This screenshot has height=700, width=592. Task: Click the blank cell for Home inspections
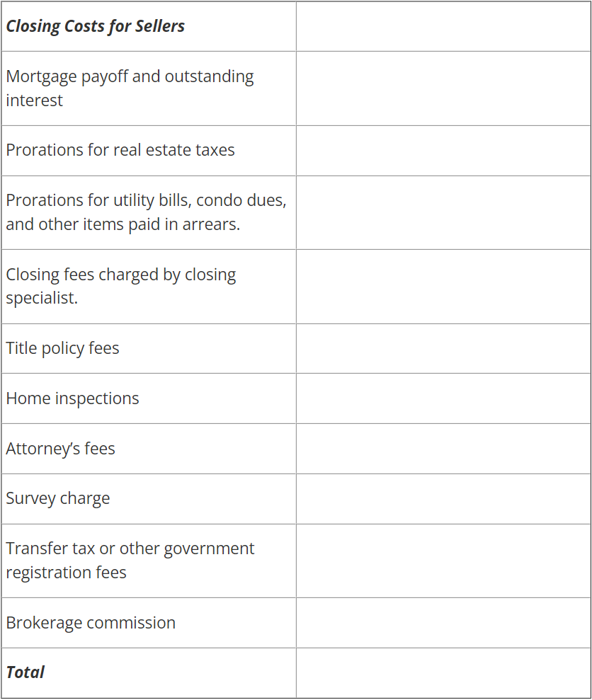click(443, 398)
